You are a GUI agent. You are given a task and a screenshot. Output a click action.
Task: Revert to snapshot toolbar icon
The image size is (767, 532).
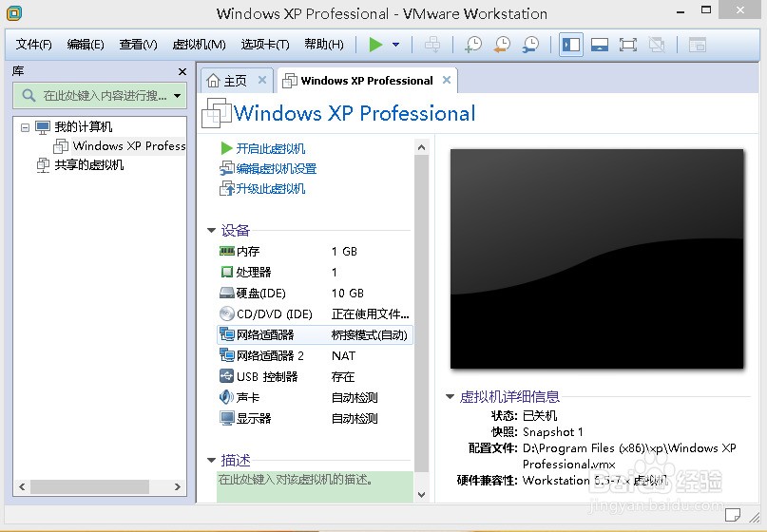click(x=502, y=45)
